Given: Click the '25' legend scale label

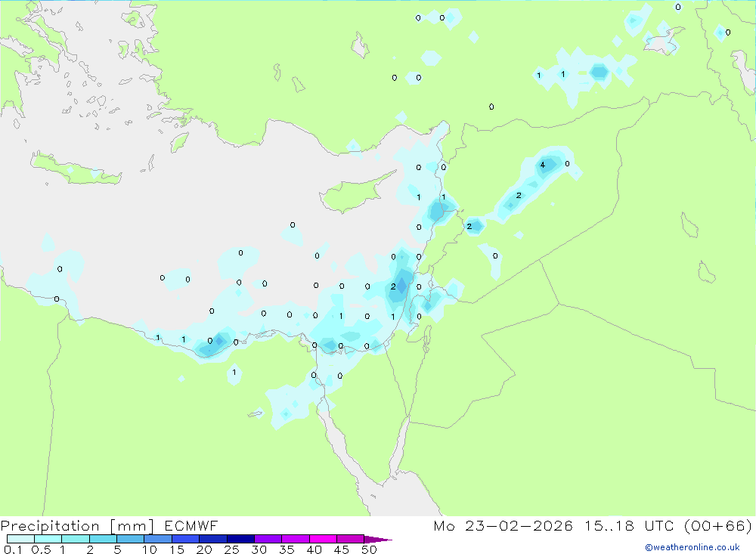Looking at the screenshot, I should coord(231,549).
